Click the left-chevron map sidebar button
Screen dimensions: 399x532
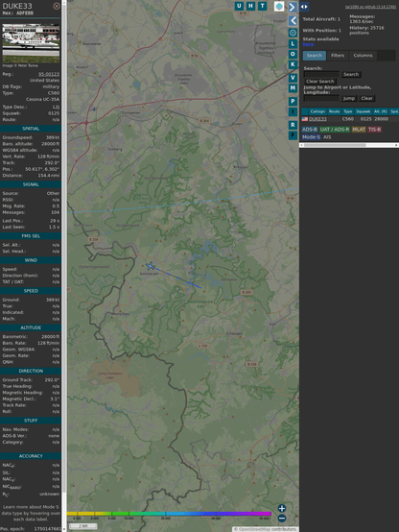[293, 21]
